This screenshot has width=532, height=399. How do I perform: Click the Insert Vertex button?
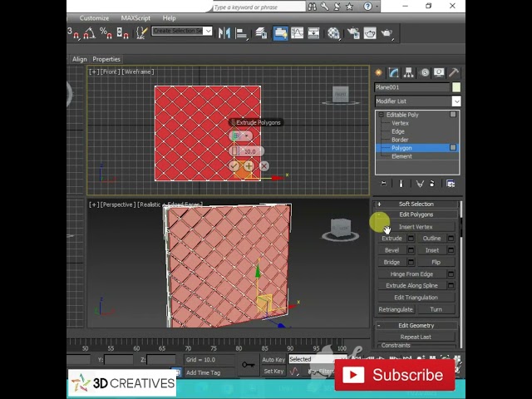point(416,227)
